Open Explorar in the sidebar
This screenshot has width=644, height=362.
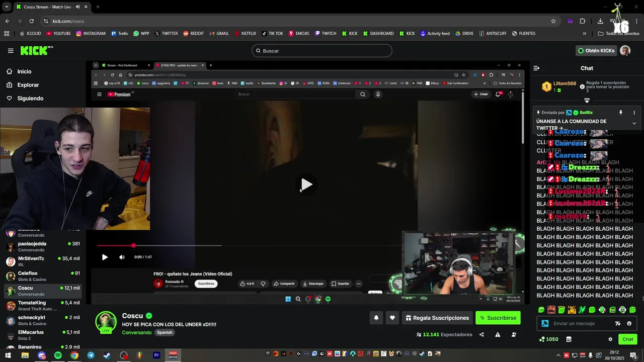coord(28,85)
